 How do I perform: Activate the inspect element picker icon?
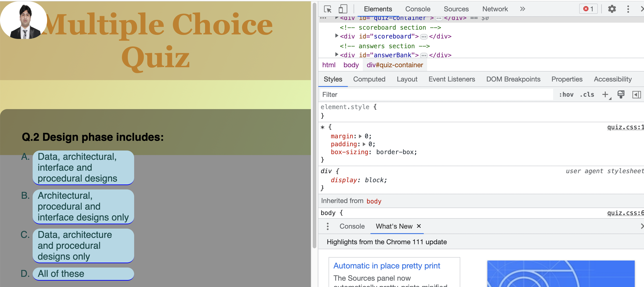[327, 9]
